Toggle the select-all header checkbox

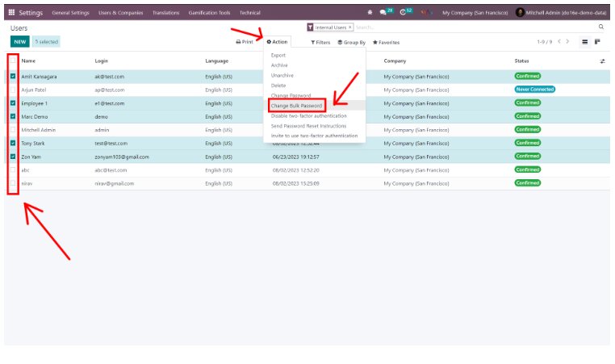click(13, 61)
